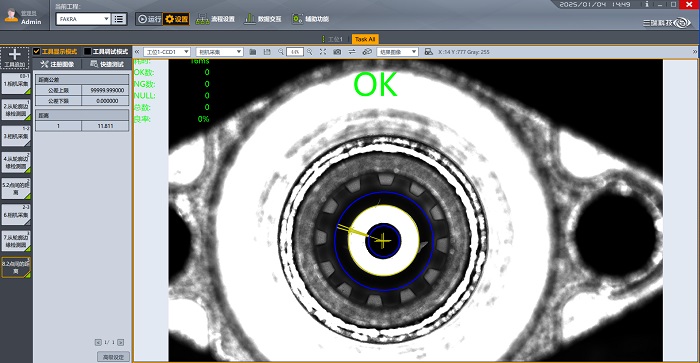Click the save disk icon in image toolbar
Image resolution: width=700 pixels, height=363 pixels.
click(x=267, y=52)
